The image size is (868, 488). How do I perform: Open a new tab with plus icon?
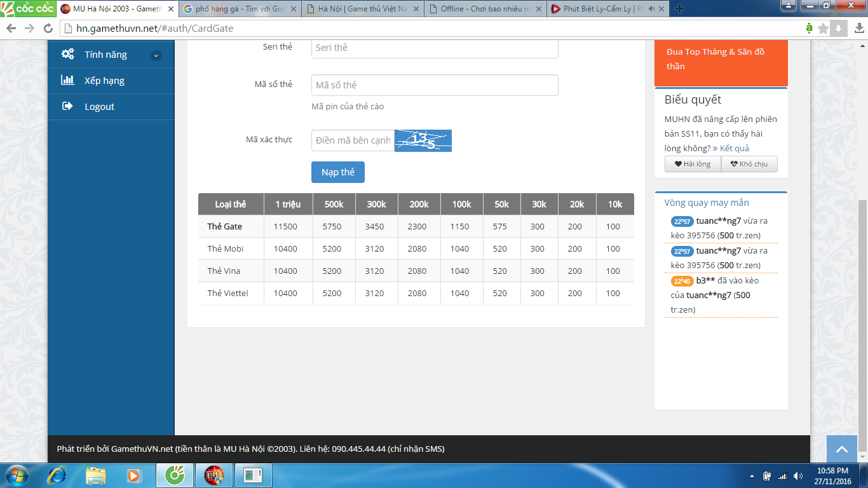[x=679, y=9]
